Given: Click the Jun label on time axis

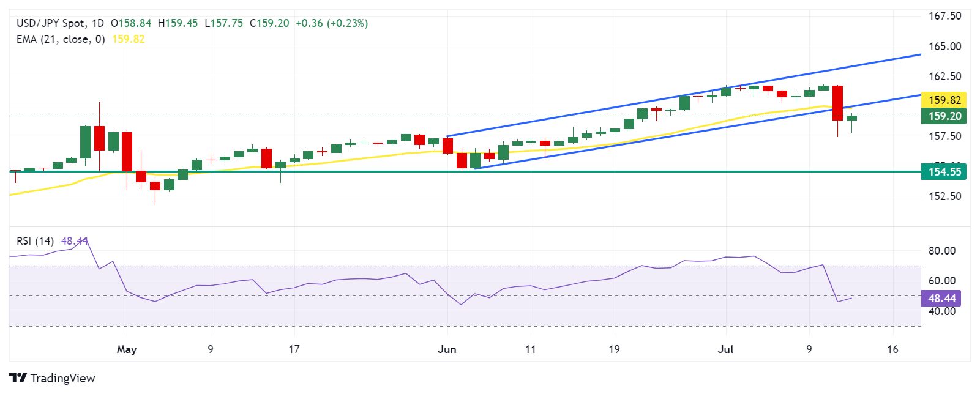Looking at the screenshot, I should tap(447, 349).
